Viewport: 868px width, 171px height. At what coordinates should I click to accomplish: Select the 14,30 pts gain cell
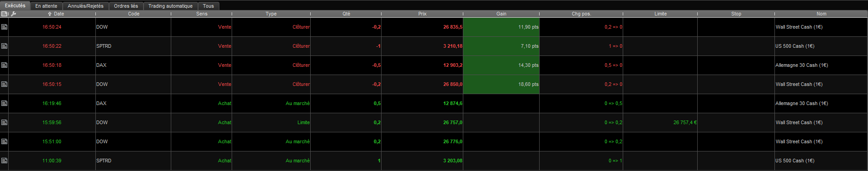coord(501,65)
